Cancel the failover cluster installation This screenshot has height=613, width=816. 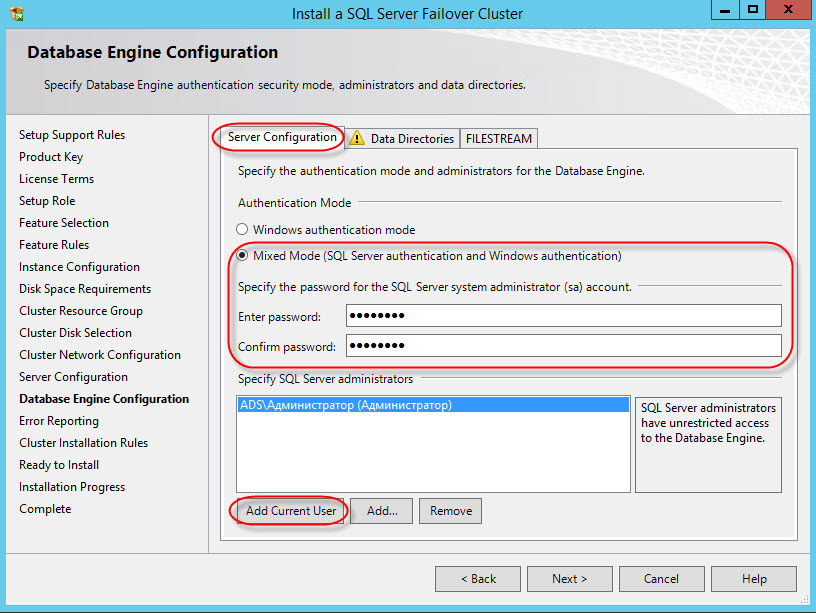[661, 579]
